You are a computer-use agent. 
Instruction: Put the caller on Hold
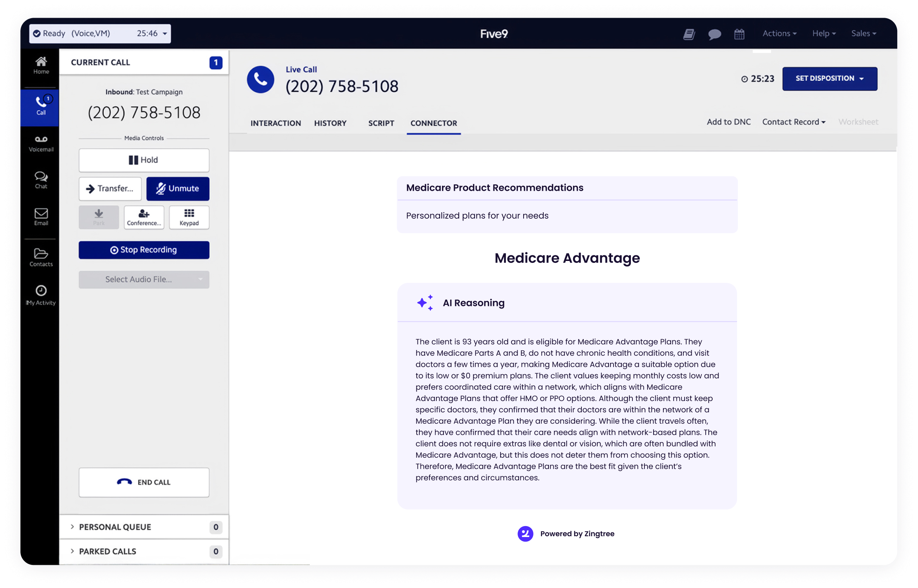(x=144, y=160)
